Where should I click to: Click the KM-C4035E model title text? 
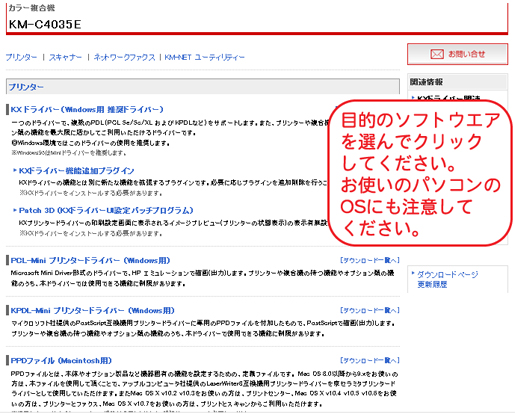click(45, 24)
